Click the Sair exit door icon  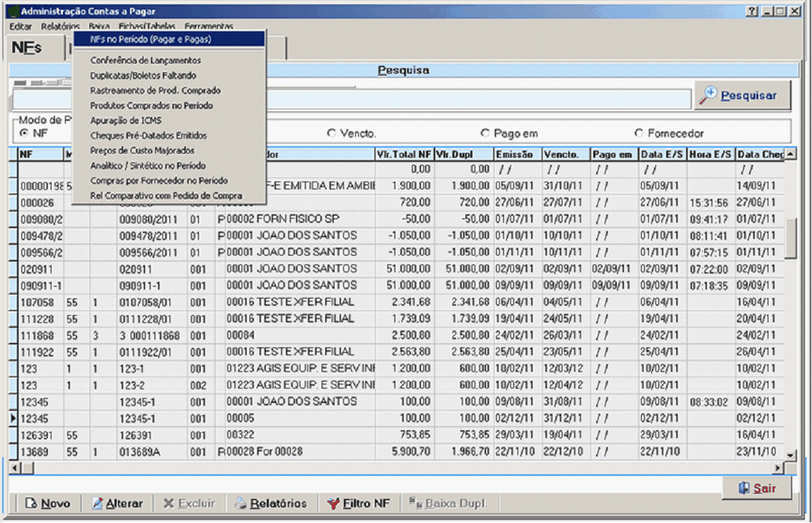(743, 489)
